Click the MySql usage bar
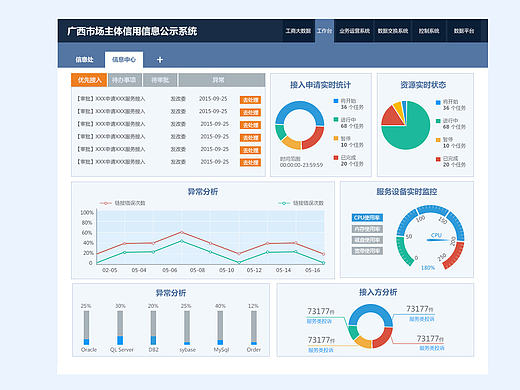 pyautogui.click(x=220, y=328)
